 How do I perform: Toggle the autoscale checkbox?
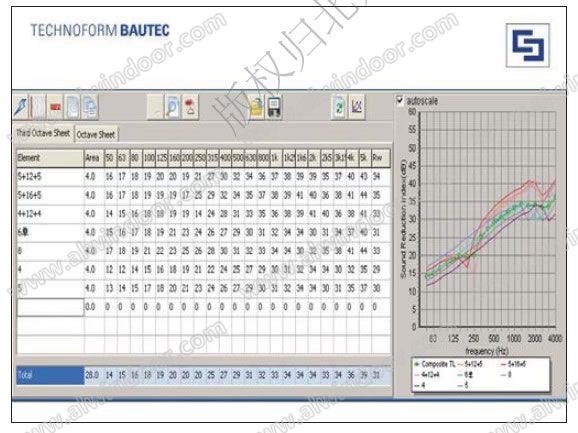pyautogui.click(x=400, y=100)
